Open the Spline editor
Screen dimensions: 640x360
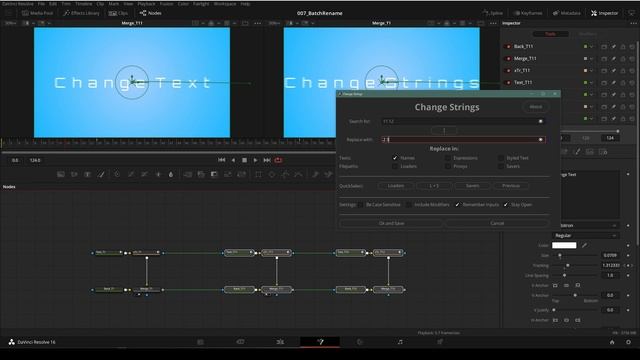(492, 13)
